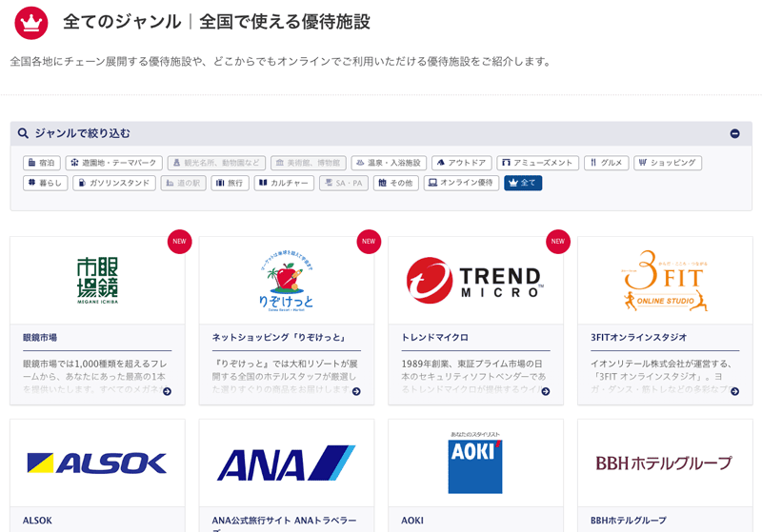Select the 全て genre tag

(x=523, y=183)
